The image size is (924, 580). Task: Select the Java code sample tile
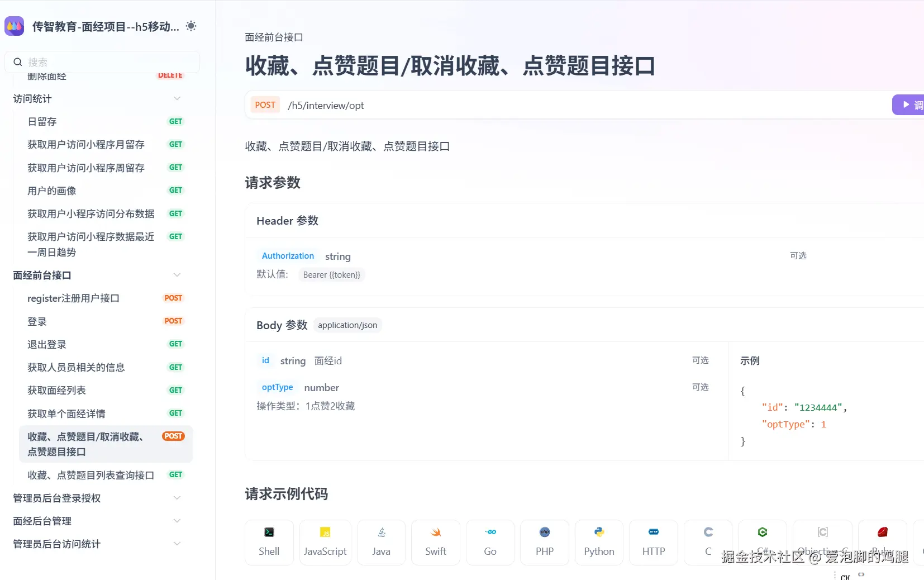click(382, 543)
